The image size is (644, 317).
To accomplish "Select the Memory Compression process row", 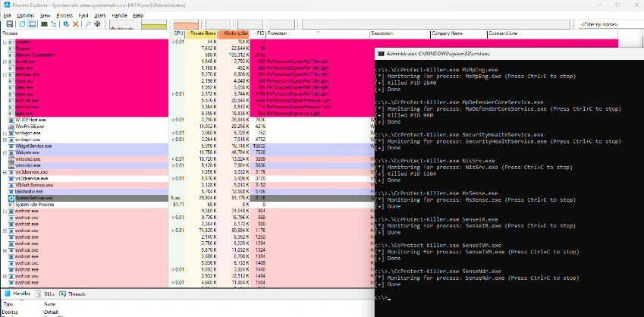I will click(x=187, y=55).
